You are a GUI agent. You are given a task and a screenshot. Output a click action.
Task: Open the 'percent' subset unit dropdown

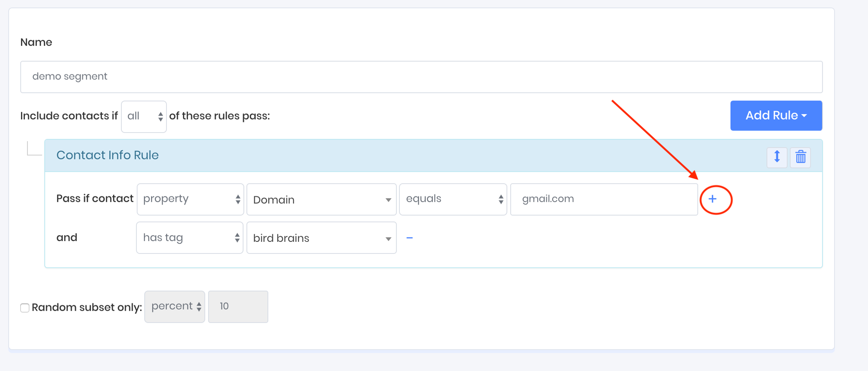(175, 307)
